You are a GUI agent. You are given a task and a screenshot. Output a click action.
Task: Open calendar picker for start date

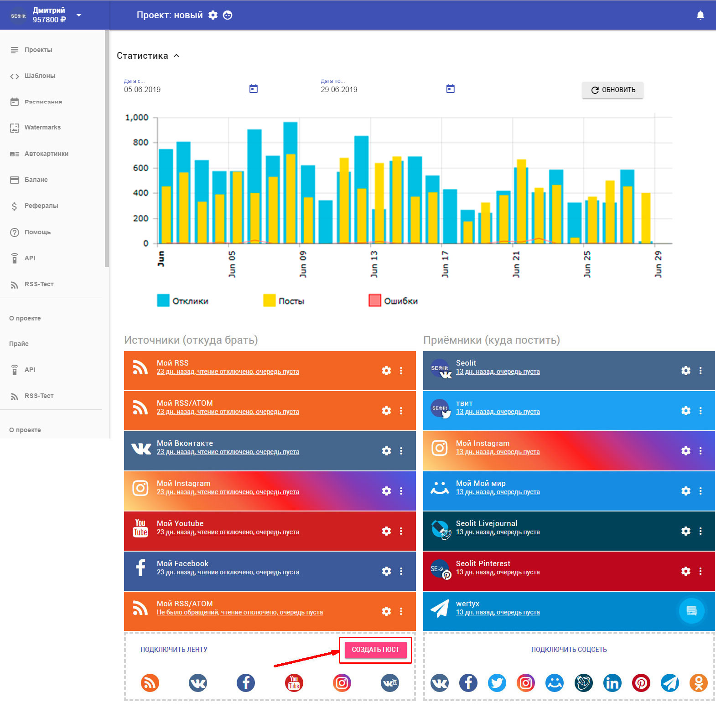[254, 89]
